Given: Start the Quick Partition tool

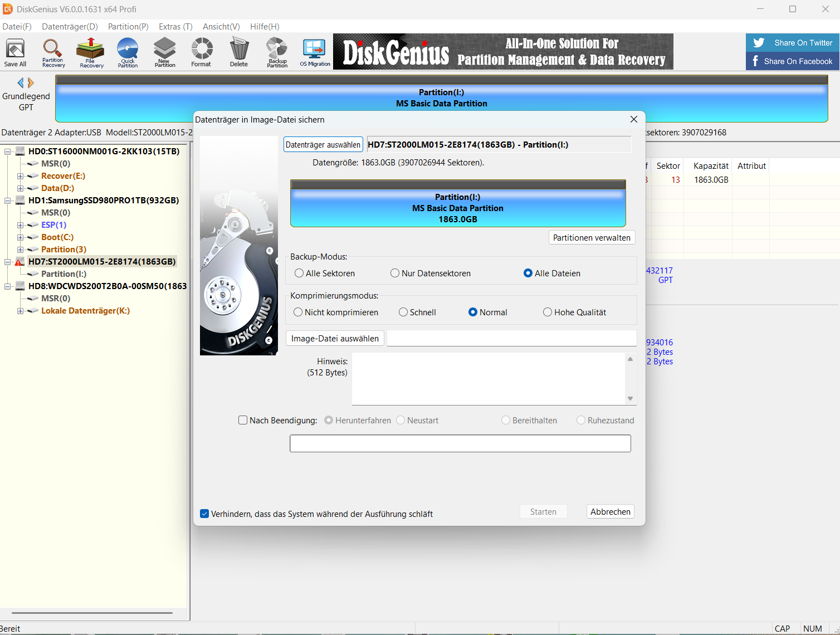Looking at the screenshot, I should pos(128,53).
